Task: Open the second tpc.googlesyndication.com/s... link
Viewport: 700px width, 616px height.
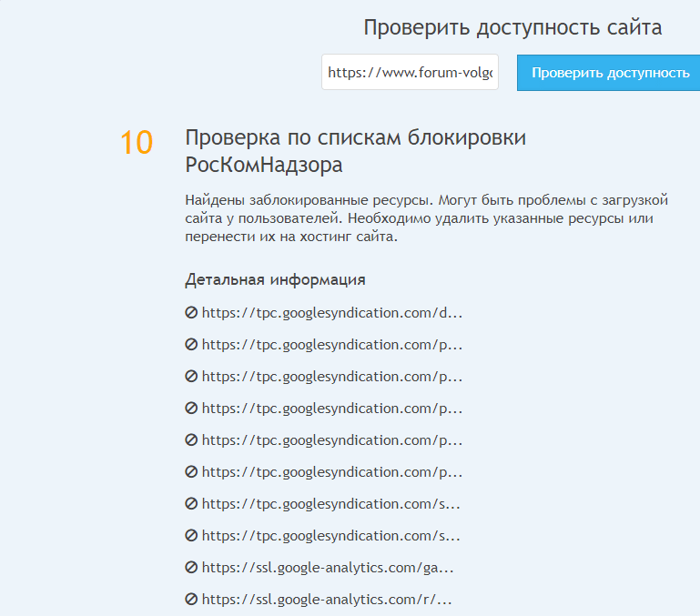Action: (330, 536)
